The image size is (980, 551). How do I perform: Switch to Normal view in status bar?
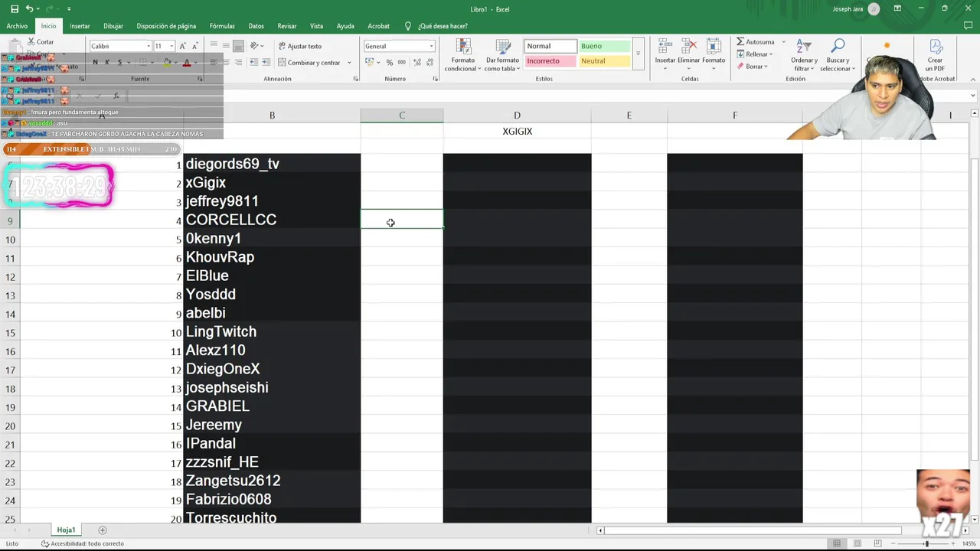(x=837, y=543)
